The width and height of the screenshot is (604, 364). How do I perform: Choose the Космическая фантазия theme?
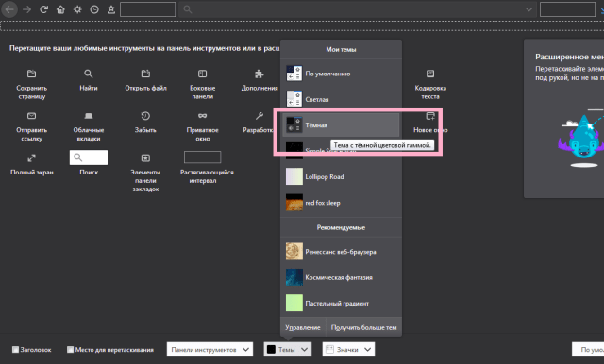tap(341, 277)
